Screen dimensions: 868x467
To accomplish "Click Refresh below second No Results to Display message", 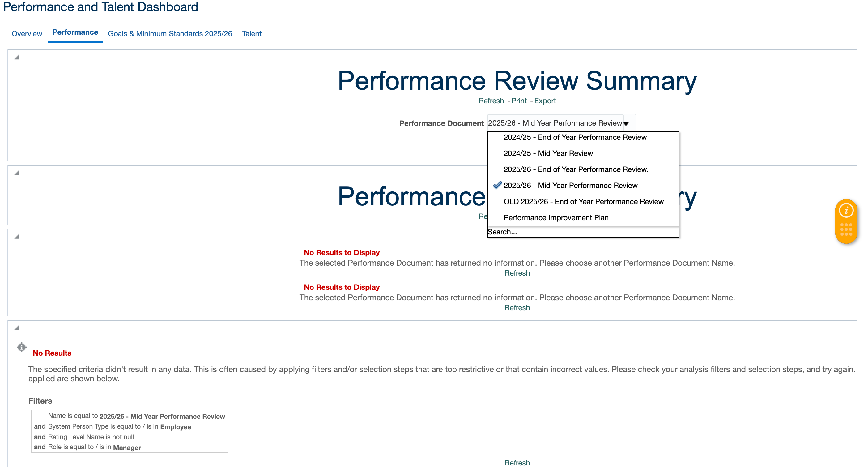I will tap(517, 308).
